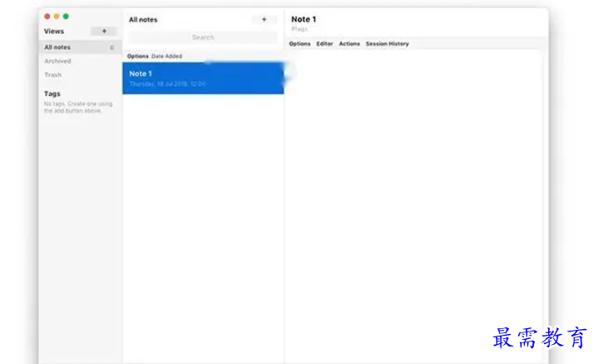
Task: Open the Archived view
Action: [57, 61]
